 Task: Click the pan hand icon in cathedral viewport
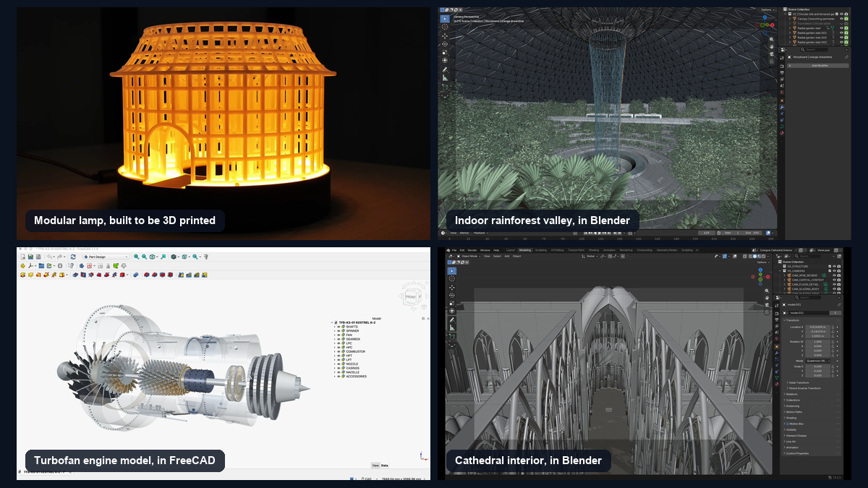(767, 298)
